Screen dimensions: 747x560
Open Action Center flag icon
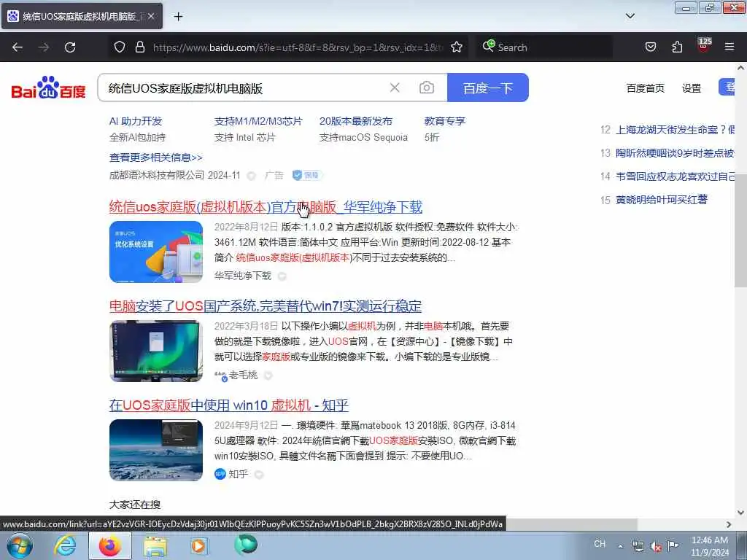pos(673,546)
